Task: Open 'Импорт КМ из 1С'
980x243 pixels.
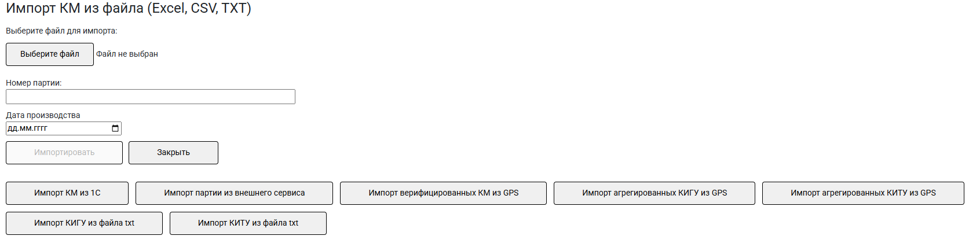Action: tap(67, 193)
